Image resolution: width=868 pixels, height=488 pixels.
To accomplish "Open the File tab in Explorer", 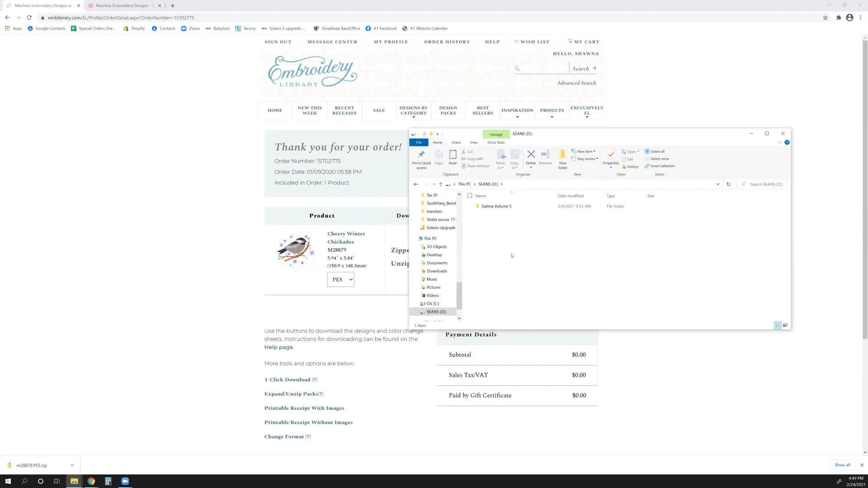I will pos(418,142).
